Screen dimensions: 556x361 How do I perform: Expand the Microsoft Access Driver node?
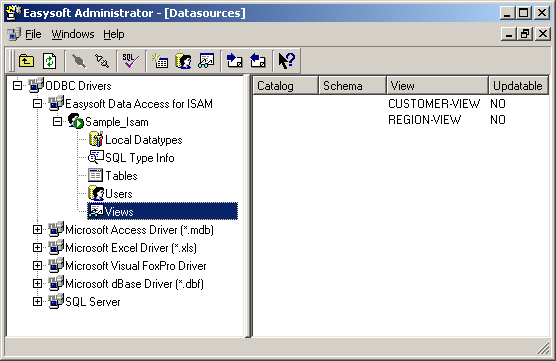tap(37, 229)
